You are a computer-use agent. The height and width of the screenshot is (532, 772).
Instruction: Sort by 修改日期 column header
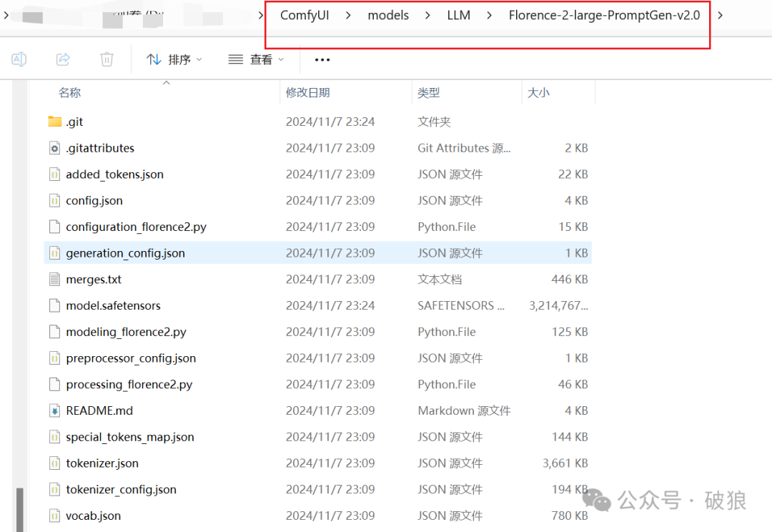307,93
